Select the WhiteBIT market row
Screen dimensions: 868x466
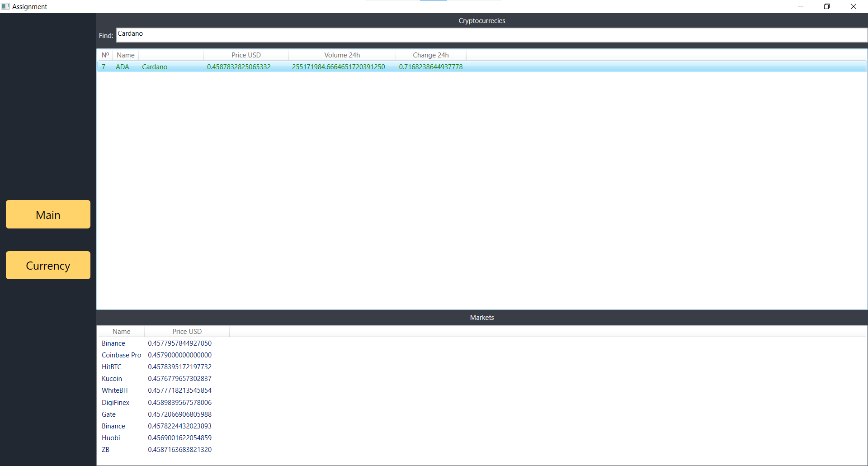pos(482,390)
